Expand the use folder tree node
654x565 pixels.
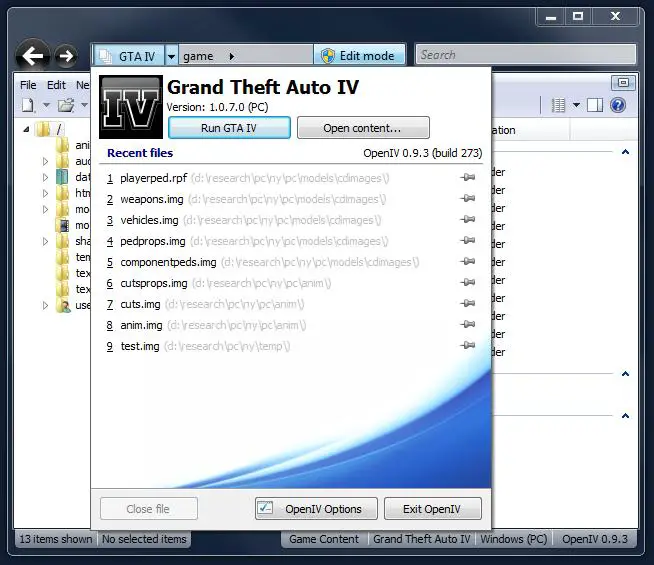45,306
